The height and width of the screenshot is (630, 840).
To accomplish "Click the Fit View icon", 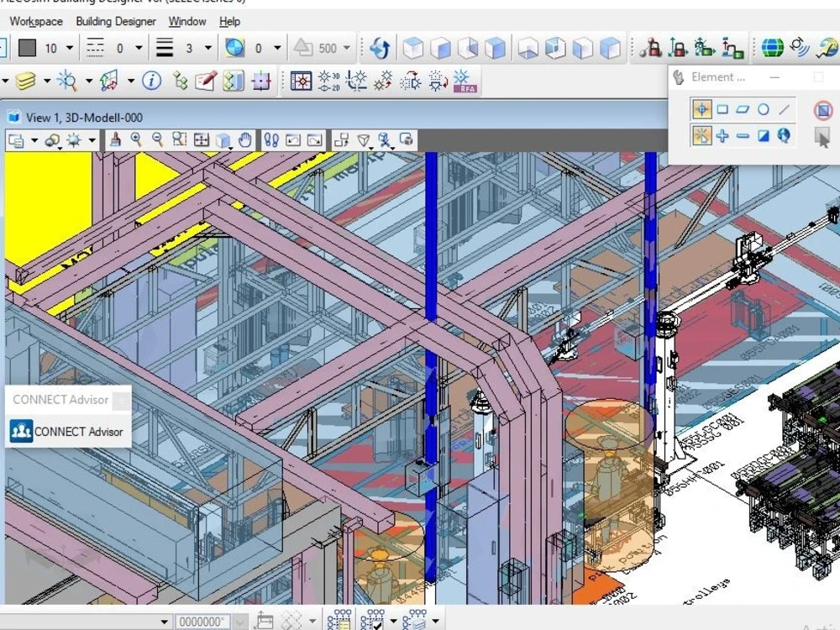I will pyautogui.click(x=201, y=140).
